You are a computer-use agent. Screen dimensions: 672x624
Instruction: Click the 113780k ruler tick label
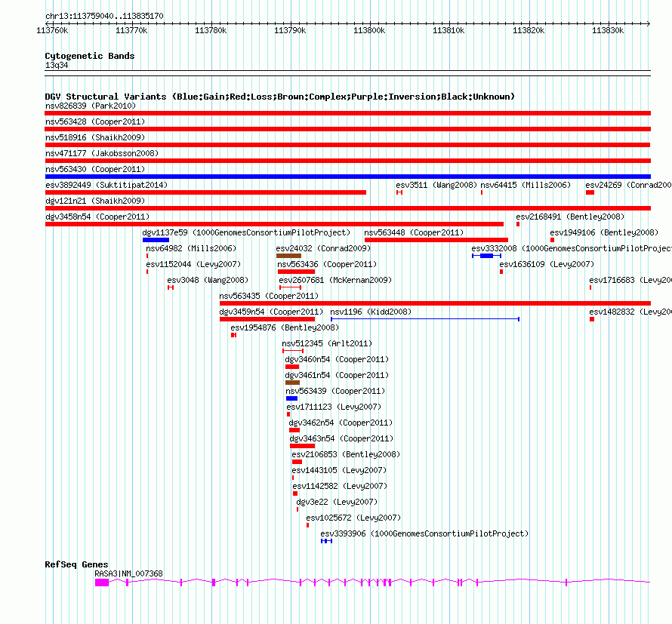[x=211, y=30]
